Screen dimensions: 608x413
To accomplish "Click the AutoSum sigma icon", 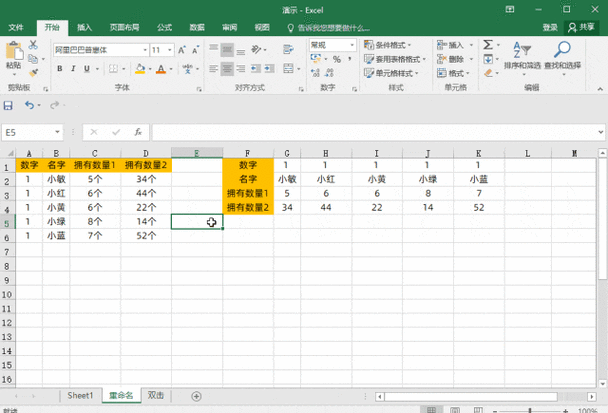I will click(x=488, y=45).
